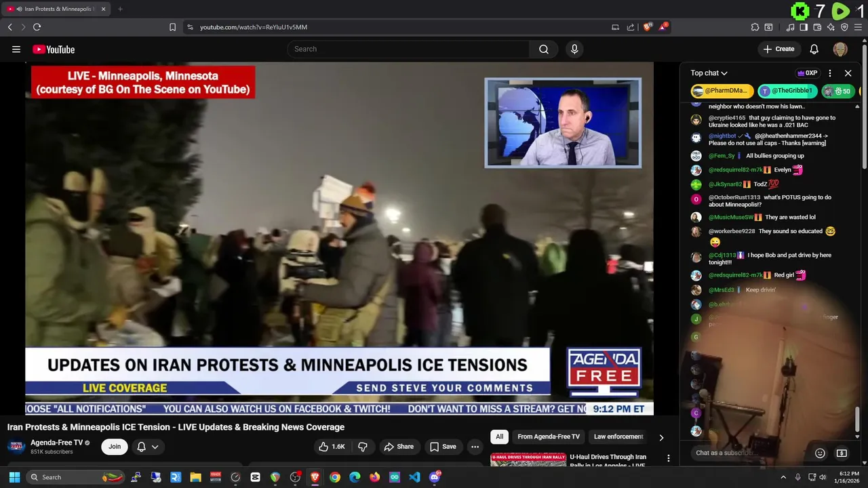Open the YouTube guide hamburger menu

(16, 49)
